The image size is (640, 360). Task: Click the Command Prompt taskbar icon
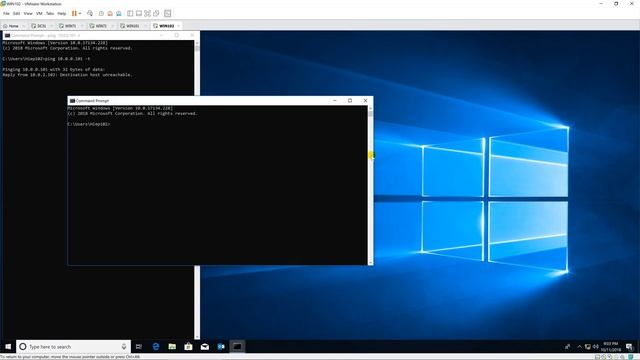237,347
